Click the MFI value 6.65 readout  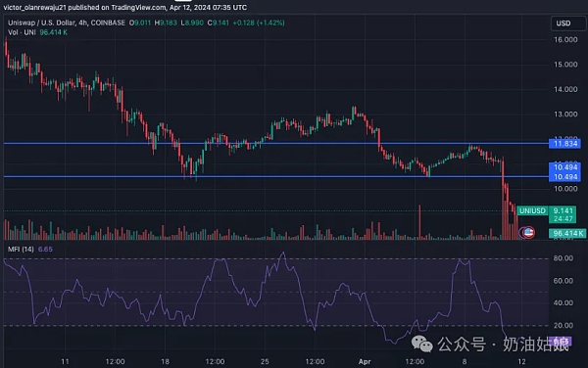45,250
